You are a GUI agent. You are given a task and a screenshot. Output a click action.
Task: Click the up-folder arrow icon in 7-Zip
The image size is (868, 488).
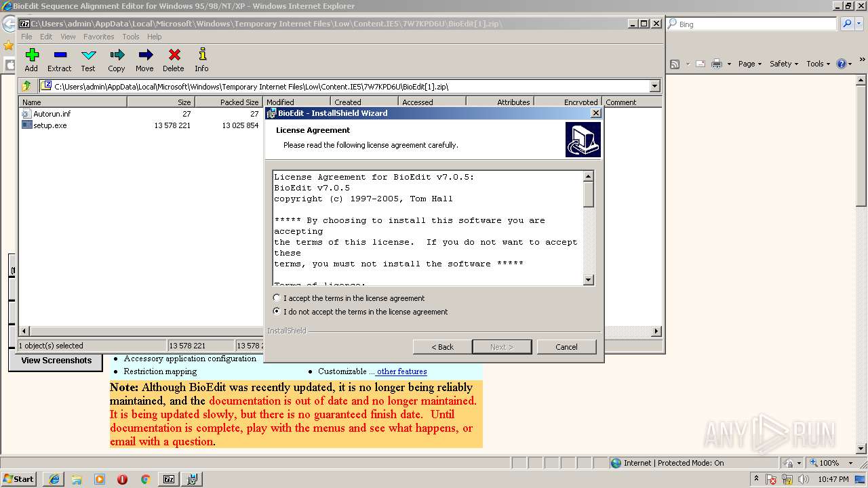[x=26, y=86]
